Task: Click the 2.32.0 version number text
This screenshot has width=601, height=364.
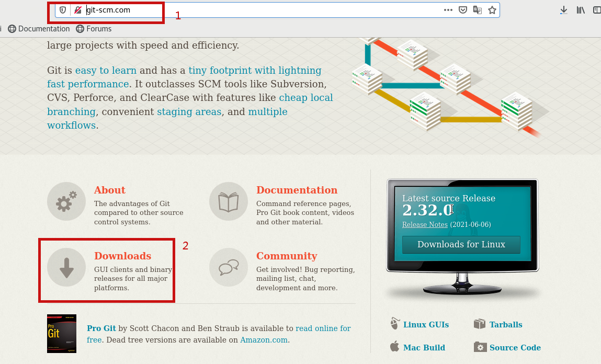Action: click(x=427, y=210)
